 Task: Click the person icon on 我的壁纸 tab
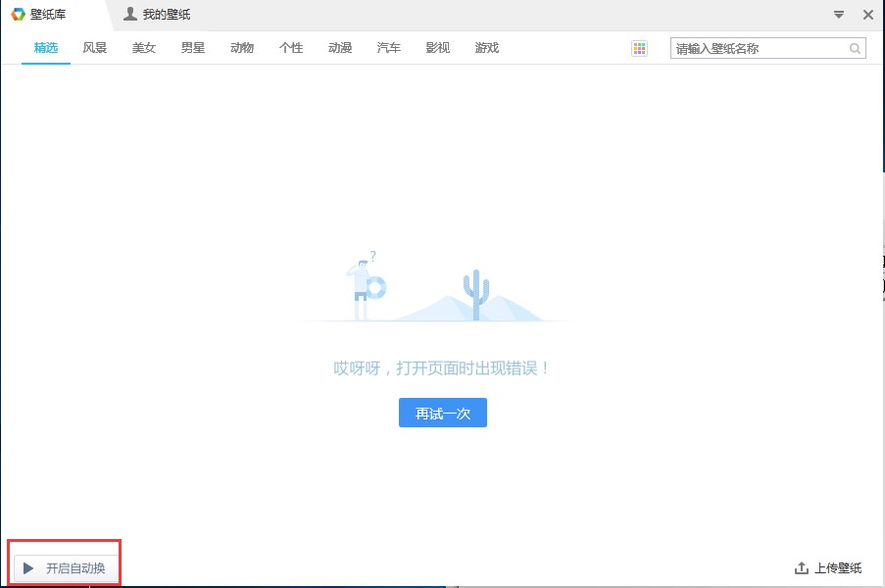pyautogui.click(x=128, y=15)
